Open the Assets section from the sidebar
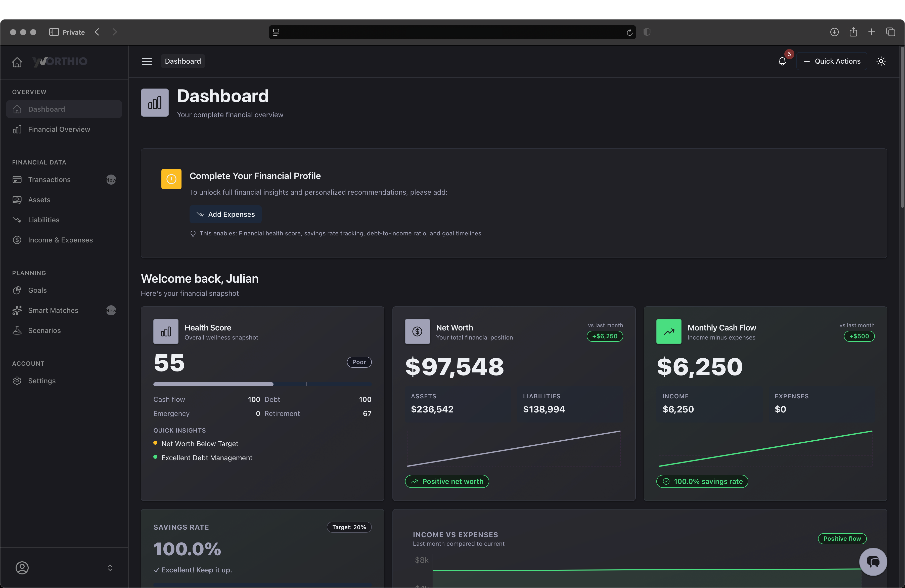The height and width of the screenshot is (588, 905). point(39,199)
